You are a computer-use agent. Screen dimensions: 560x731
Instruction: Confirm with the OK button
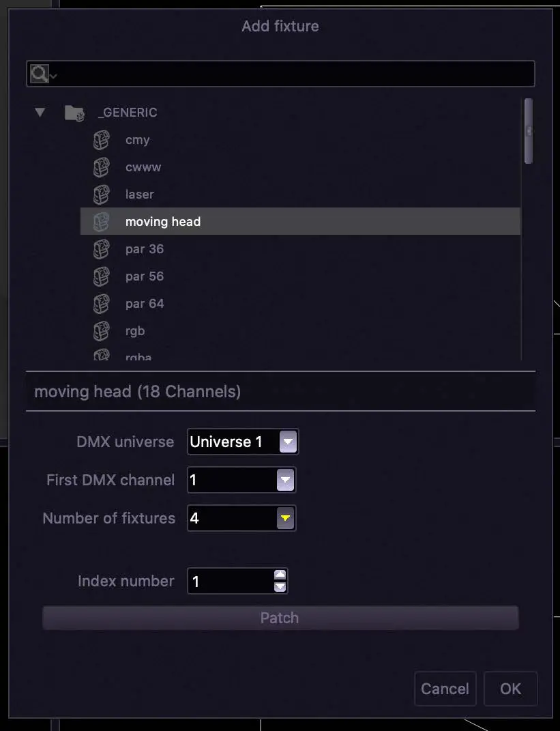[510, 689]
